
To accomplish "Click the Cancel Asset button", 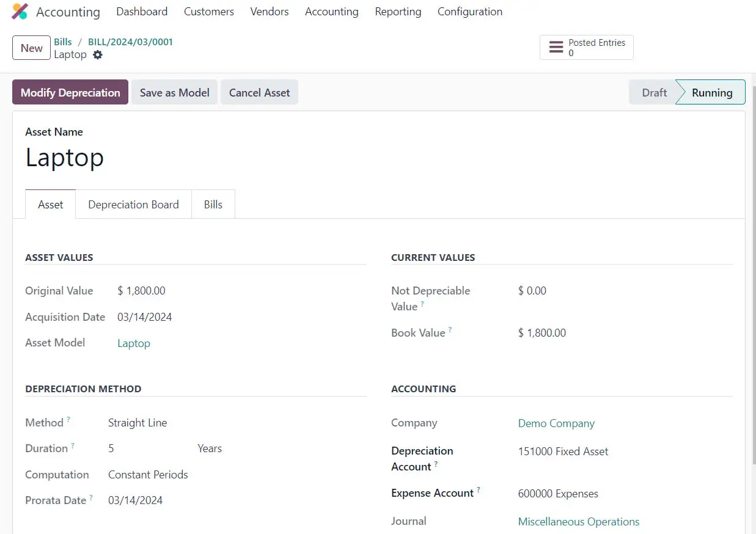I will pyautogui.click(x=259, y=92).
